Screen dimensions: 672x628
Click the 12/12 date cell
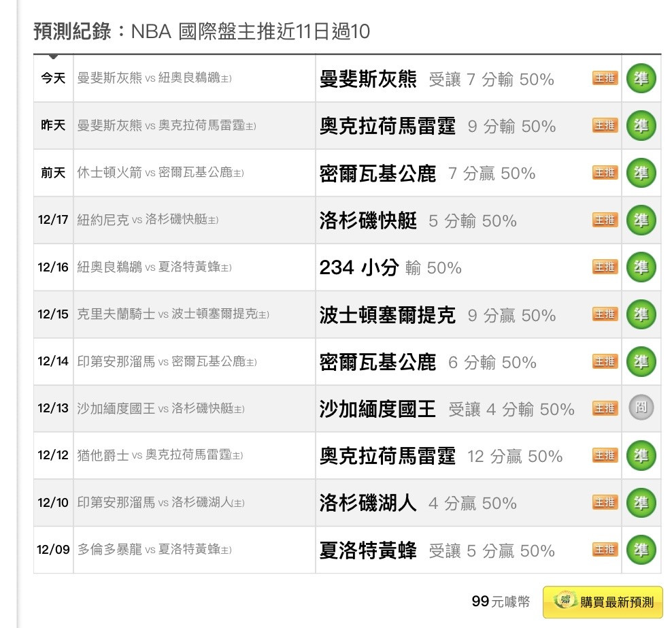click(x=53, y=455)
